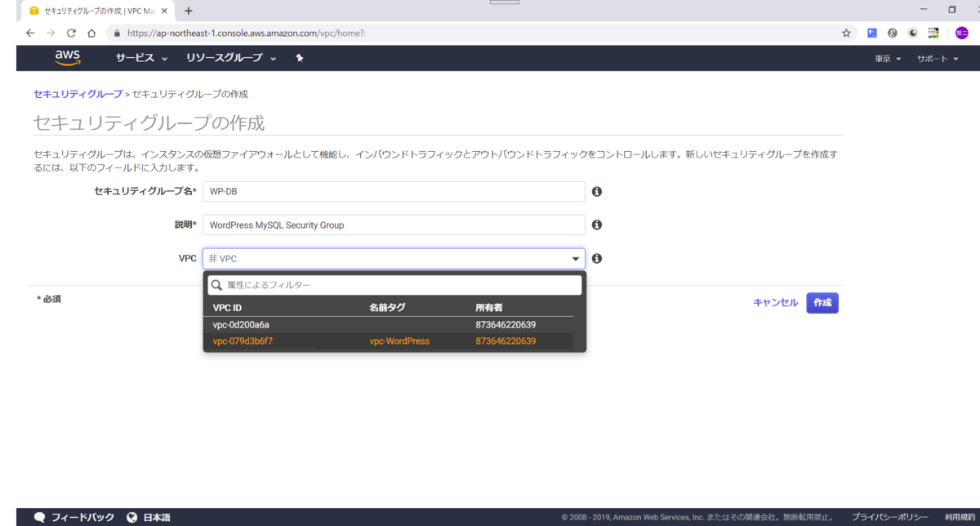
Task: Click the magnifier icon in the VPC filter box
Action: coord(216,284)
